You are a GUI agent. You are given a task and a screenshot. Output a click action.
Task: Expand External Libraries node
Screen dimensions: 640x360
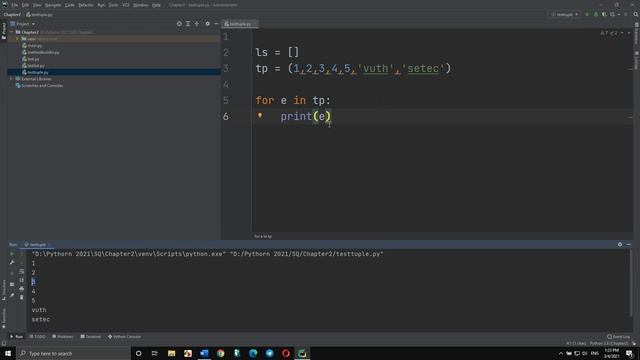(x=12, y=79)
